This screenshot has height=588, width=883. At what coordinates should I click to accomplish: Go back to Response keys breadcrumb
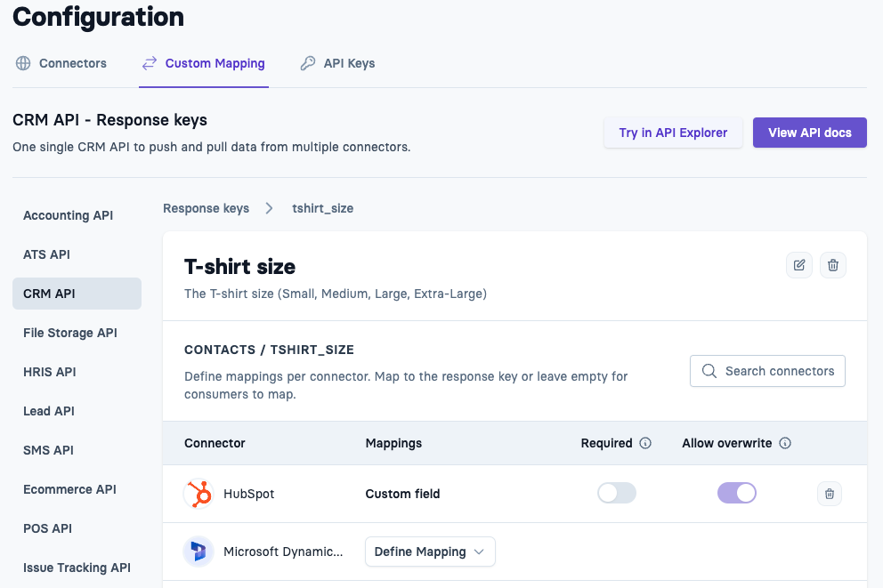point(207,208)
